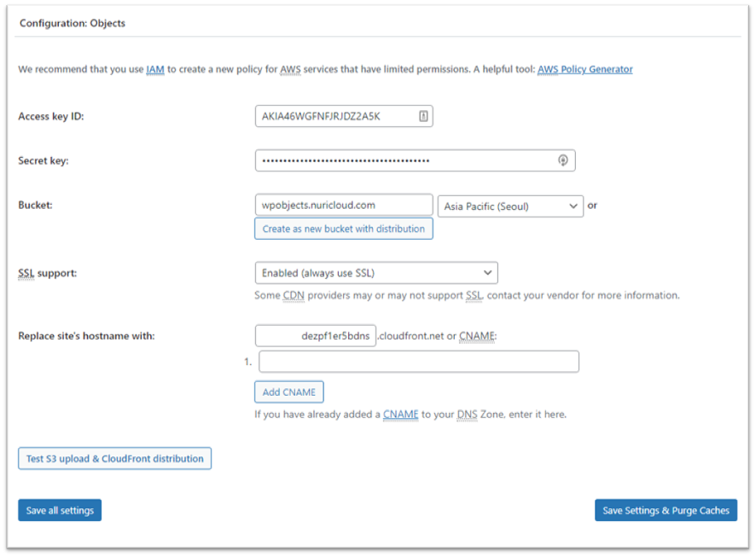756x557 pixels.
Task: Click into the Access key ID text field
Action: click(x=333, y=116)
